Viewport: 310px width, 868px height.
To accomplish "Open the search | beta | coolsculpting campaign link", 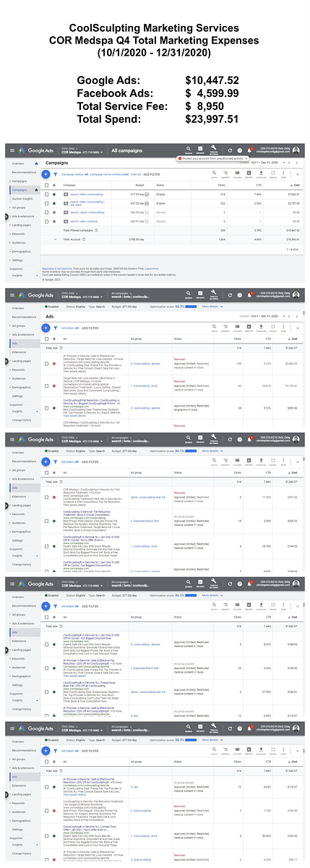I will click(x=87, y=195).
